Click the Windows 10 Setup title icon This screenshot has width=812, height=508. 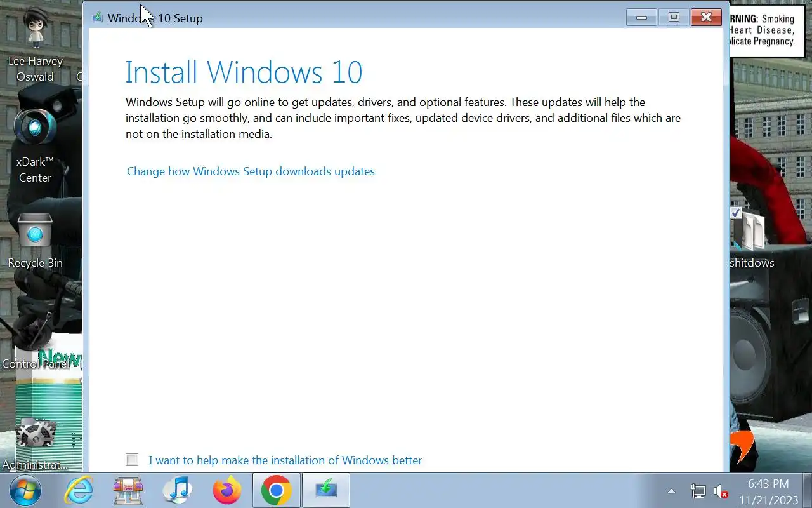97,18
